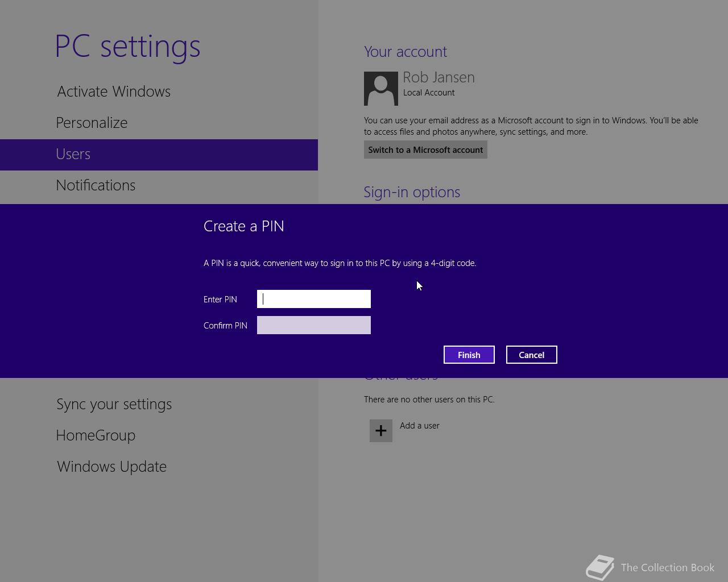Click the 4-digit code description text
The height and width of the screenshot is (582, 728).
340,263
